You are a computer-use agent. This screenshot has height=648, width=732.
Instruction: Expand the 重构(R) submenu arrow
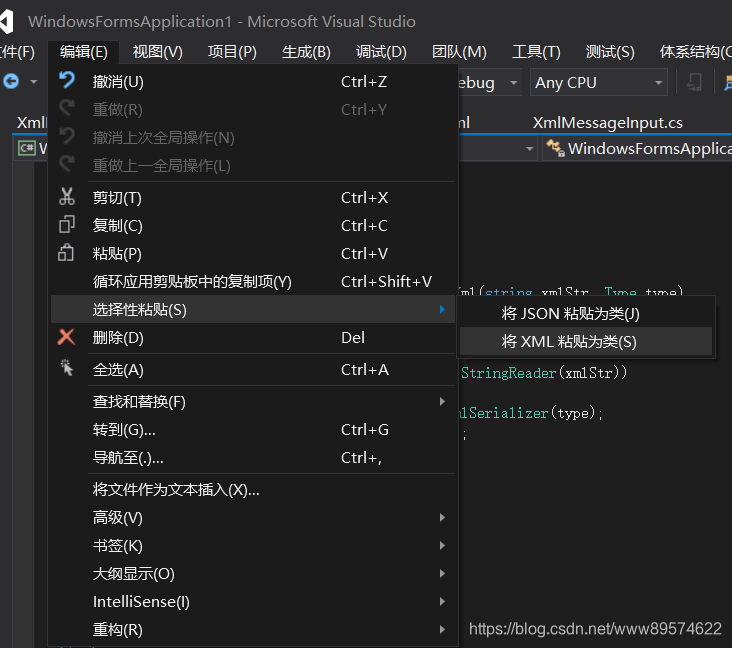[x=442, y=629]
